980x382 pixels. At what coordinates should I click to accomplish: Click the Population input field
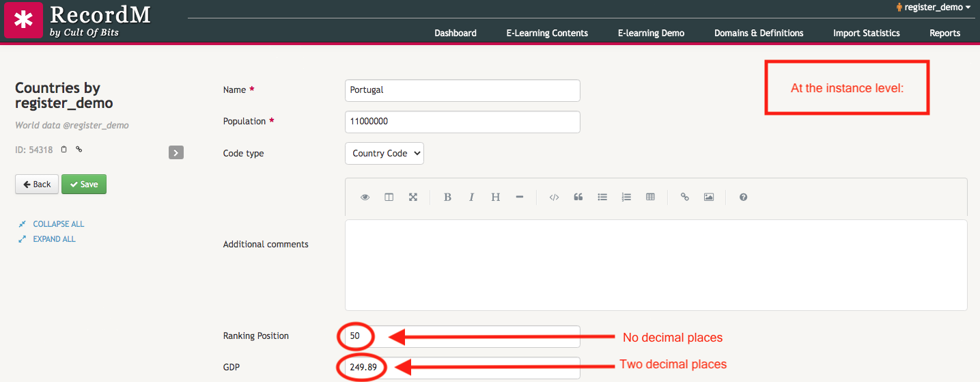pos(462,122)
